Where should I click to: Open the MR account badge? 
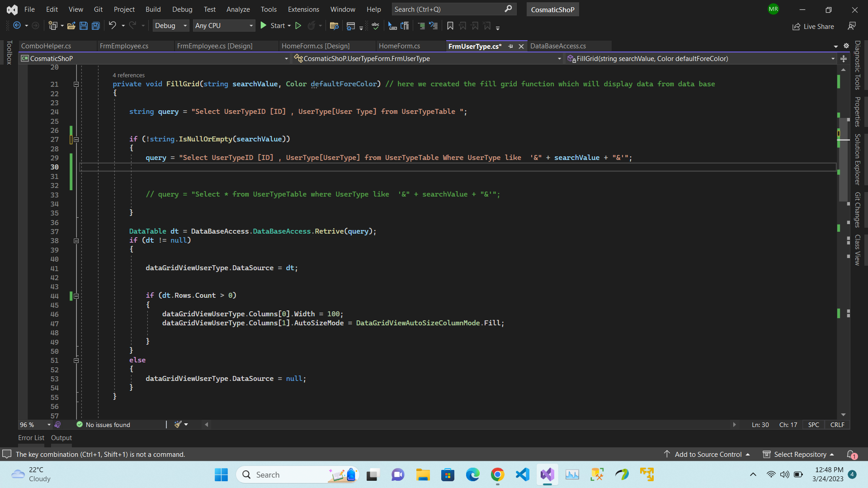774,9
